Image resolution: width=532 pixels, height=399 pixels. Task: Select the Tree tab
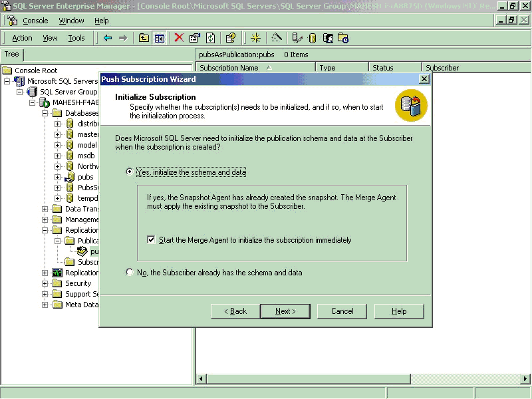(11, 55)
